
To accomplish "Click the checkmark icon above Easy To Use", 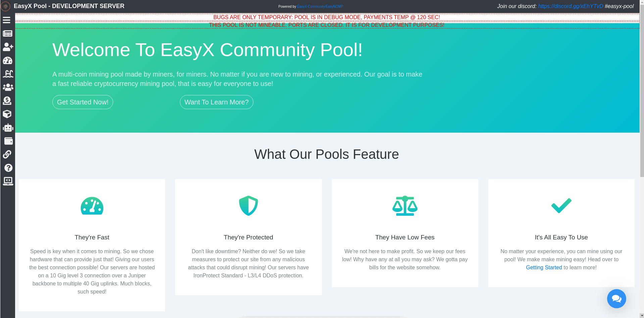I will [x=561, y=206].
